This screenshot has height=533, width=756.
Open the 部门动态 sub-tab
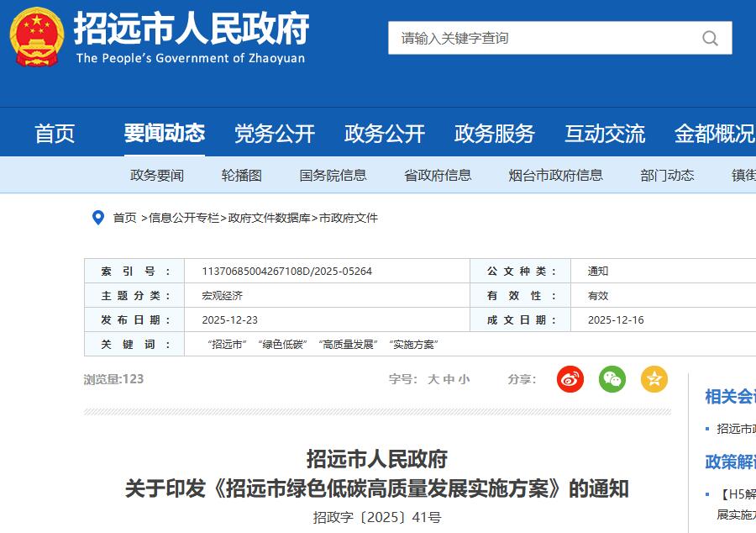tap(667, 175)
